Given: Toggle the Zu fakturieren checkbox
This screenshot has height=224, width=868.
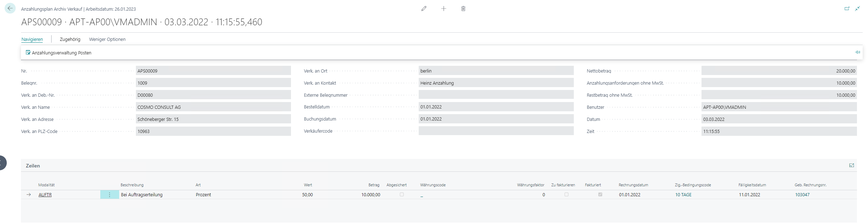Looking at the screenshot, I should coord(566,194).
